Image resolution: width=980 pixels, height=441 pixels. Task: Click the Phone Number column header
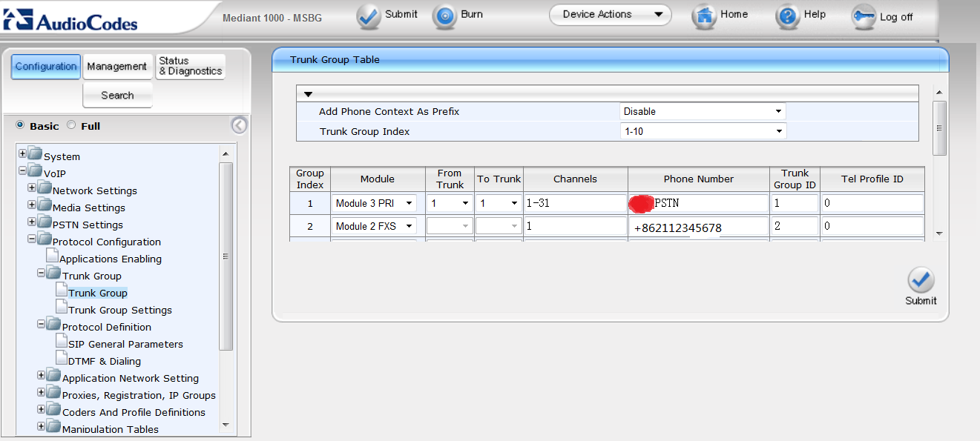(x=699, y=179)
